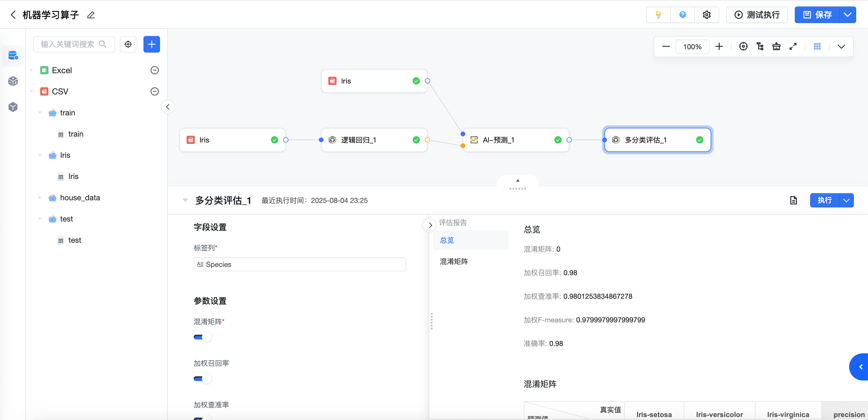The height and width of the screenshot is (420, 868).
Task: Click the locate target icon beside search
Action: tap(128, 44)
